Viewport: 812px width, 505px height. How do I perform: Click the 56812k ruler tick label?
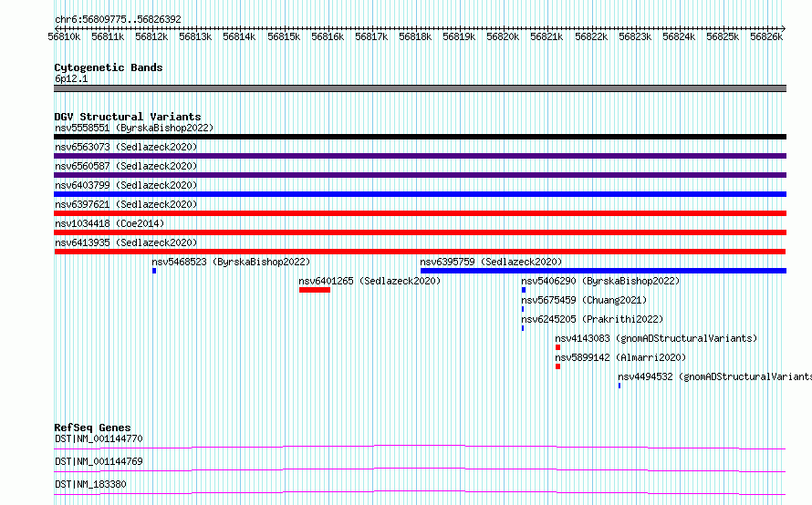151,36
